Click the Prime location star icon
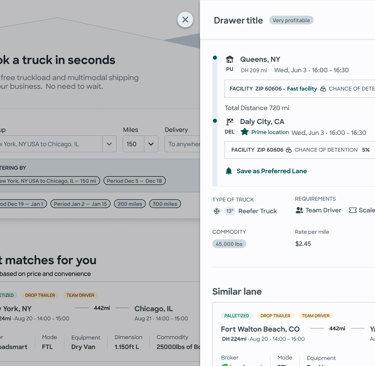This screenshot has width=375, height=366. click(245, 132)
